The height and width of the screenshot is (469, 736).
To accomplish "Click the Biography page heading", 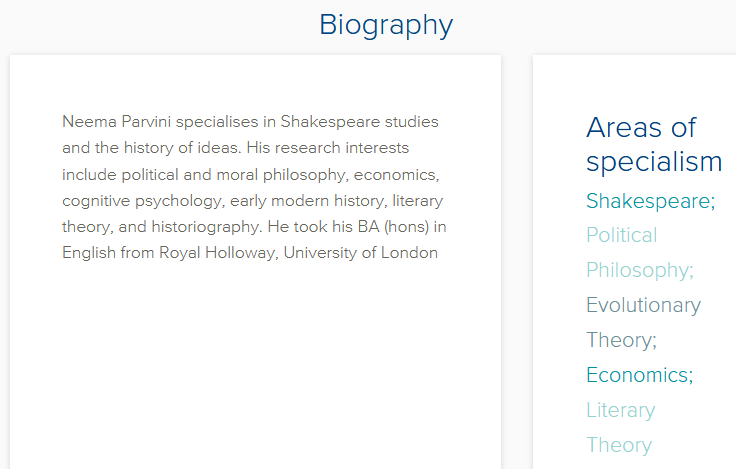I will [386, 25].
